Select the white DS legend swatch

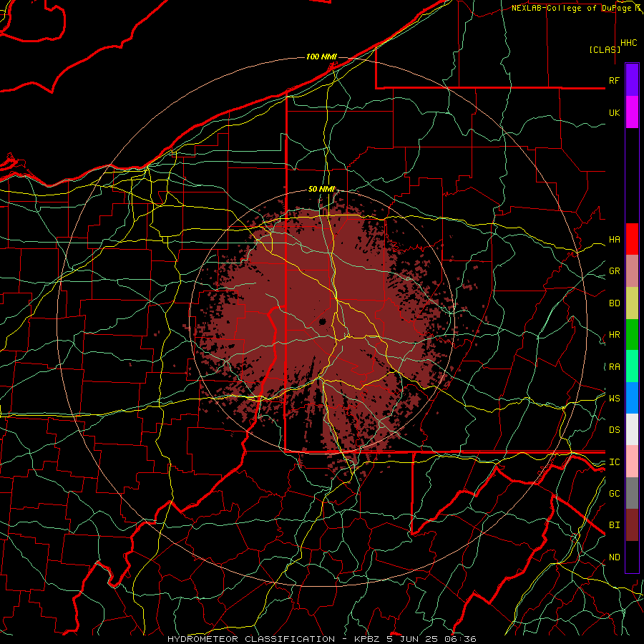632,429
